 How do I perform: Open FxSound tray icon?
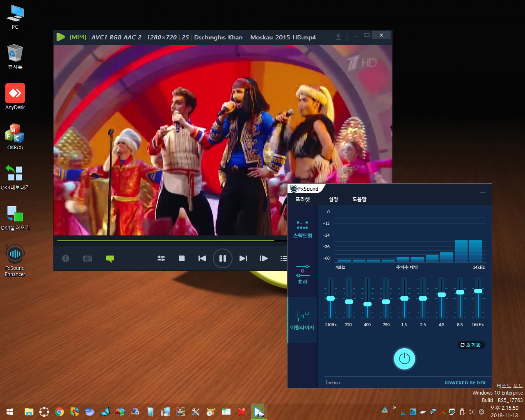click(x=413, y=412)
